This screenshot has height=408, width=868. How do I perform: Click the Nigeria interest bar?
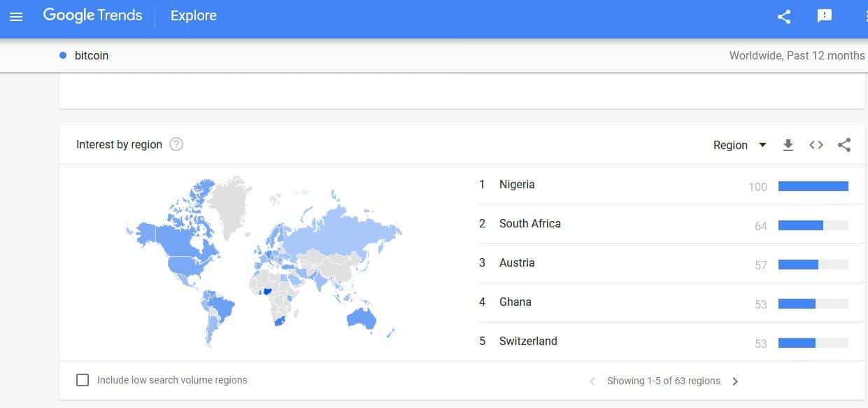tap(813, 186)
